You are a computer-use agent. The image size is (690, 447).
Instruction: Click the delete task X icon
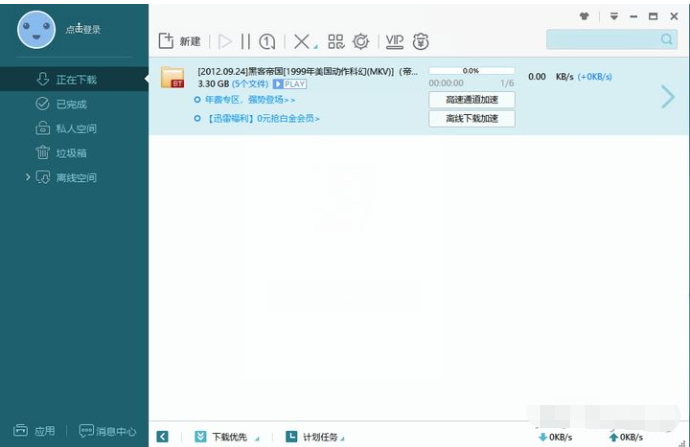pos(300,41)
